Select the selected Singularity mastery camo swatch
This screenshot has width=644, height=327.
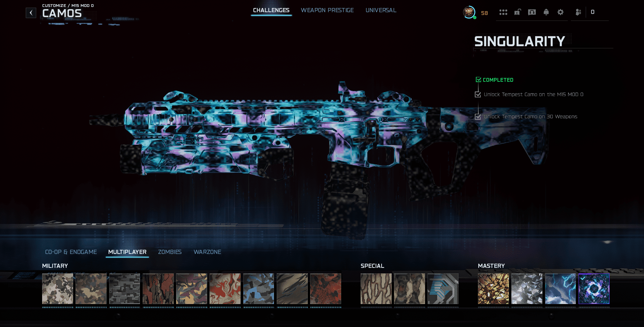pyautogui.click(x=594, y=289)
